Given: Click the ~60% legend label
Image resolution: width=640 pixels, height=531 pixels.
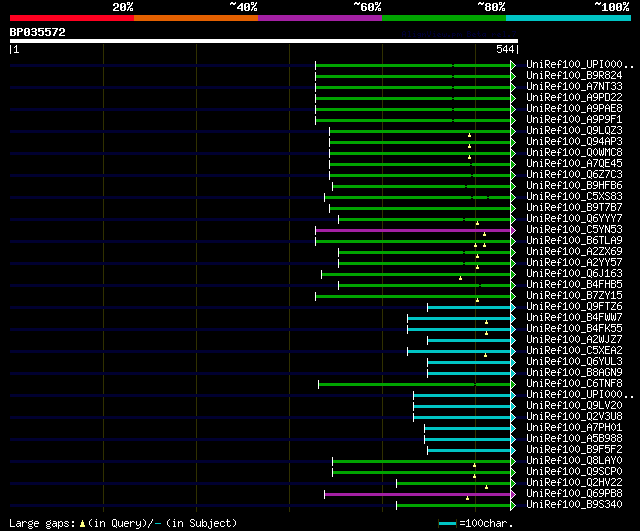Looking at the screenshot, I should pyautogui.click(x=367, y=7).
